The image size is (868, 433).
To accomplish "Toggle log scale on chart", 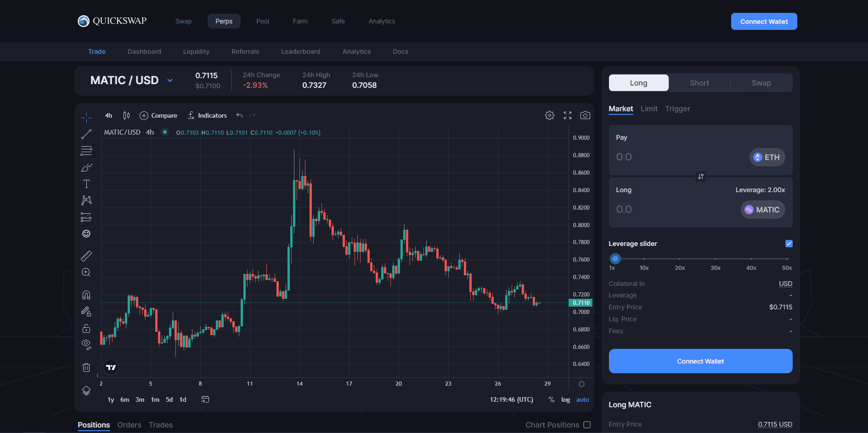I will (x=565, y=400).
